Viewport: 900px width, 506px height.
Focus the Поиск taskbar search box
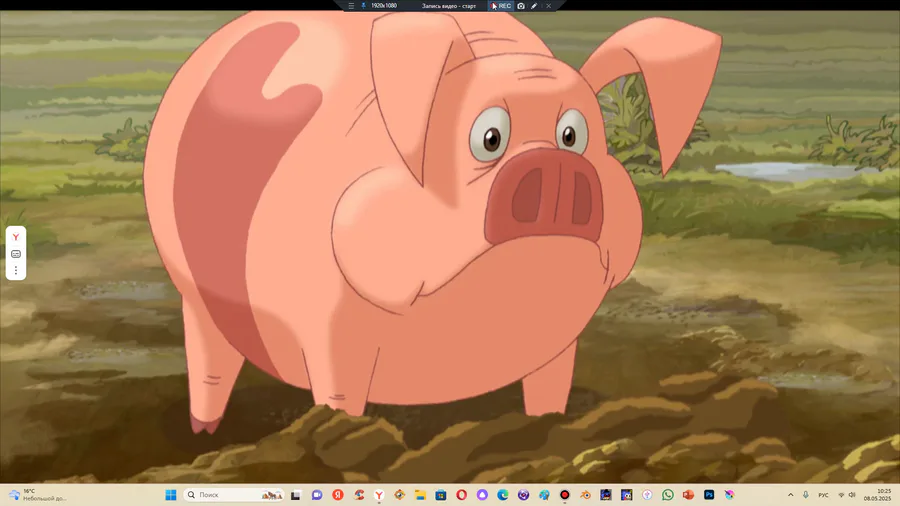coord(234,495)
